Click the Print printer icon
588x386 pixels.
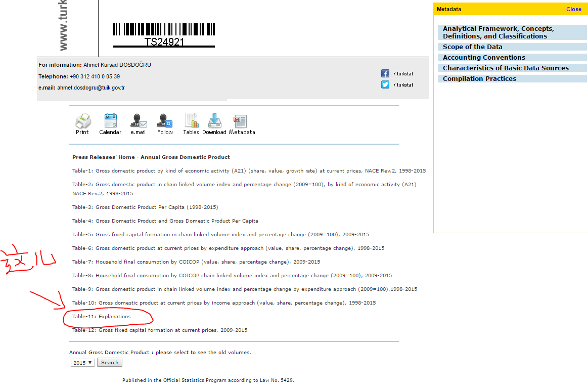click(x=83, y=121)
